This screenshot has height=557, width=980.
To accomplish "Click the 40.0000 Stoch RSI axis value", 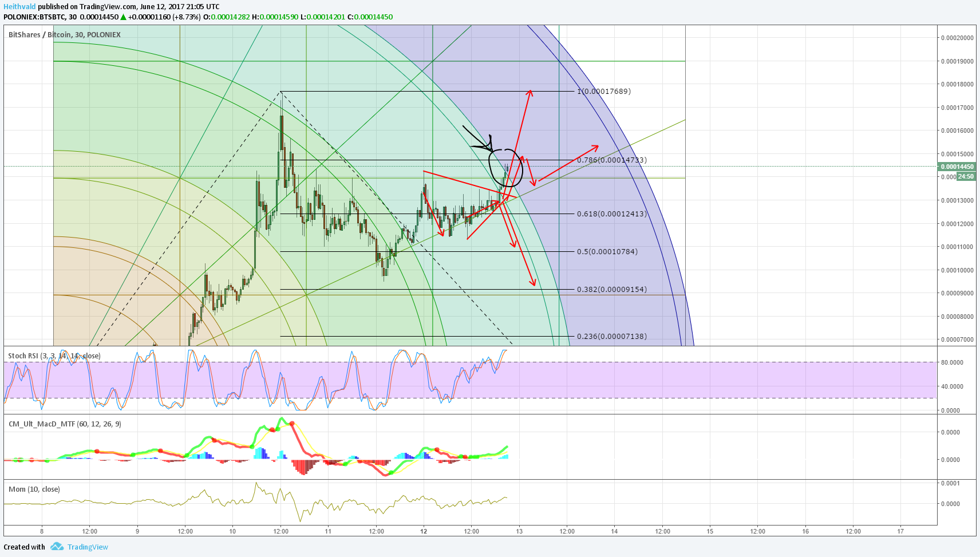I will click(x=953, y=386).
